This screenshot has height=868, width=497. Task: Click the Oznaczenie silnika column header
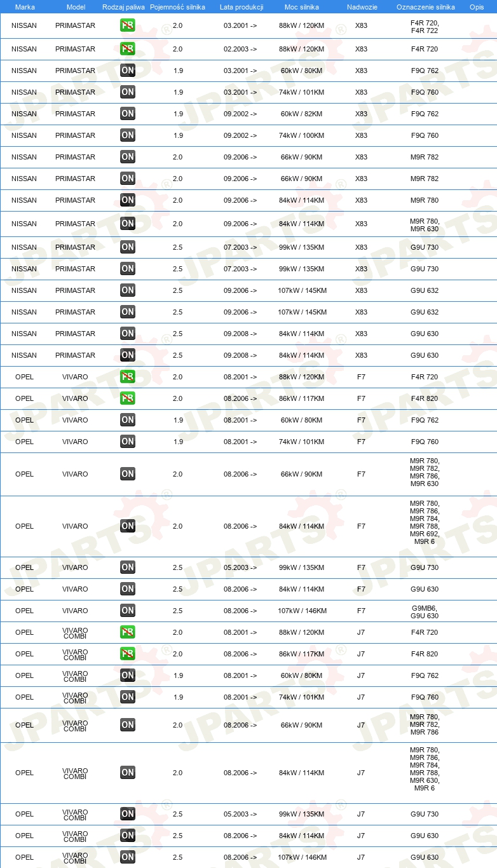(425, 7)
